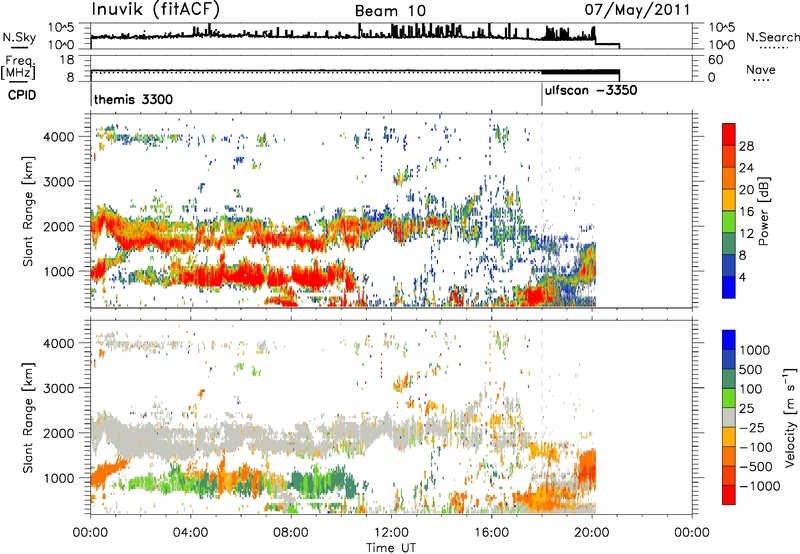Click the '-25' value on velocity colorbar
The height and width of the screenshot is (554, 800).
[x=753, y=427]
